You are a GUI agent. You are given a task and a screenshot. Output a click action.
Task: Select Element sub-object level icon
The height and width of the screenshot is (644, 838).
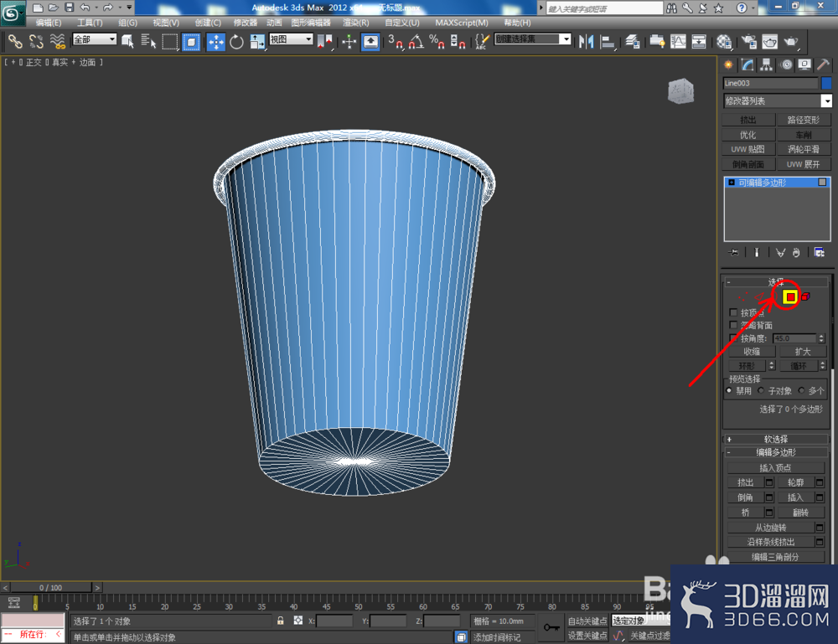805,296
